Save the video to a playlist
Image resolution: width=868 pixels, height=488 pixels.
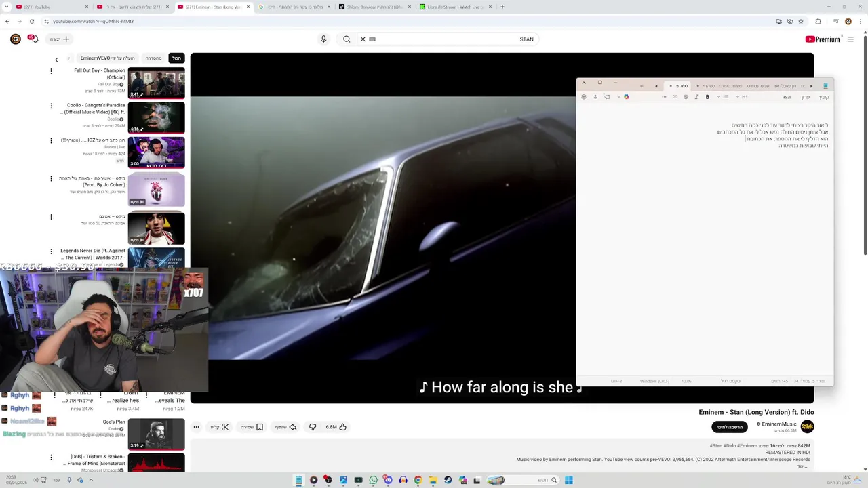tap(252, 427)
